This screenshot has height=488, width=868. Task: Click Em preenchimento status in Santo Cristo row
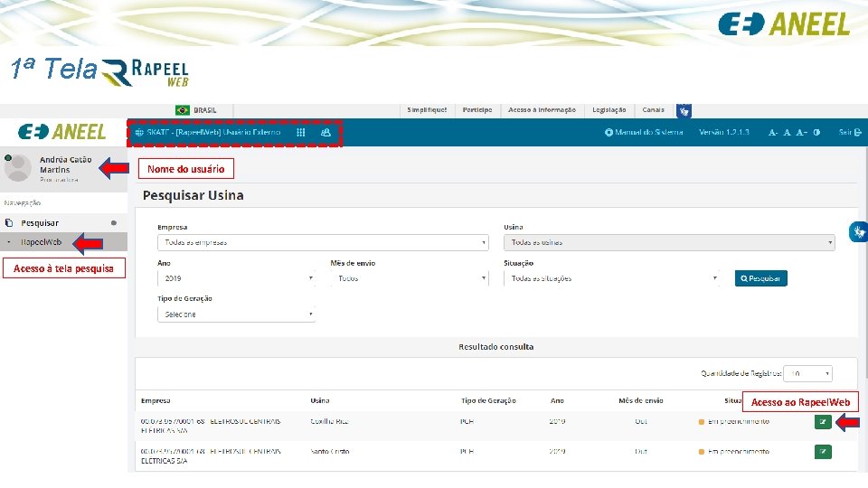pos(739,452)
